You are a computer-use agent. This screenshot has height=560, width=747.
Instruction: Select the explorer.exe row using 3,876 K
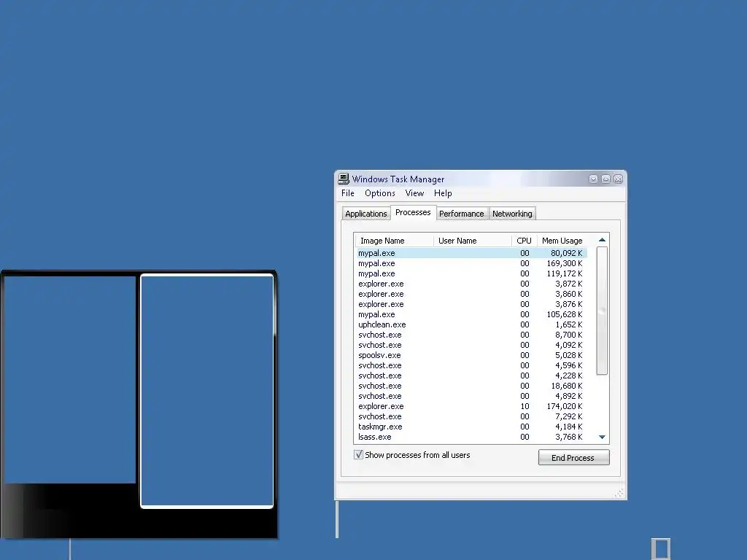coord(472,304)
